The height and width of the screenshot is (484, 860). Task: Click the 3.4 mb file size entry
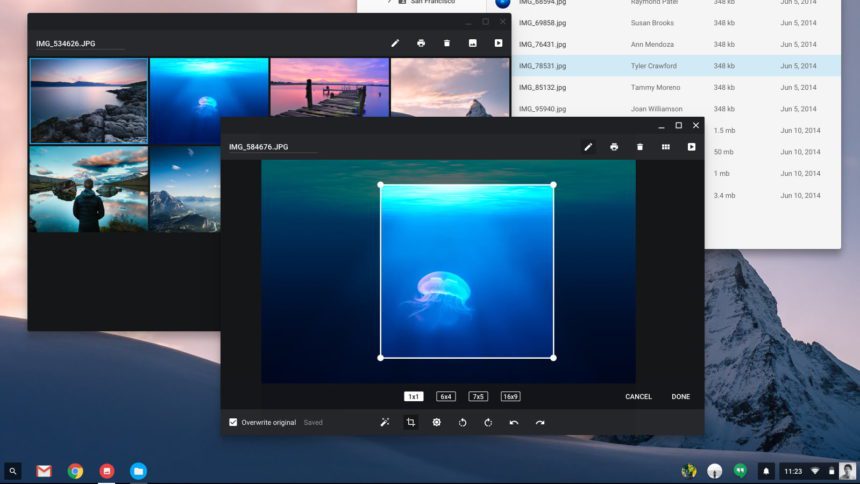724,195
